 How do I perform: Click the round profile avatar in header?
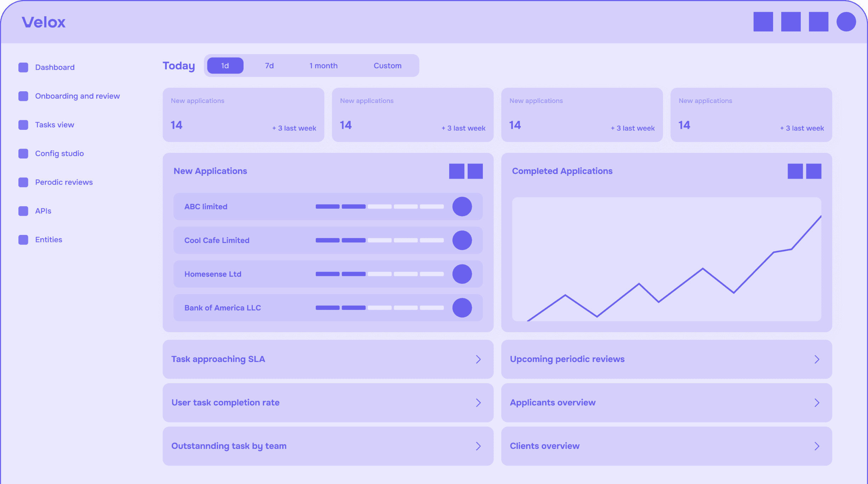[x=846, y=22]
